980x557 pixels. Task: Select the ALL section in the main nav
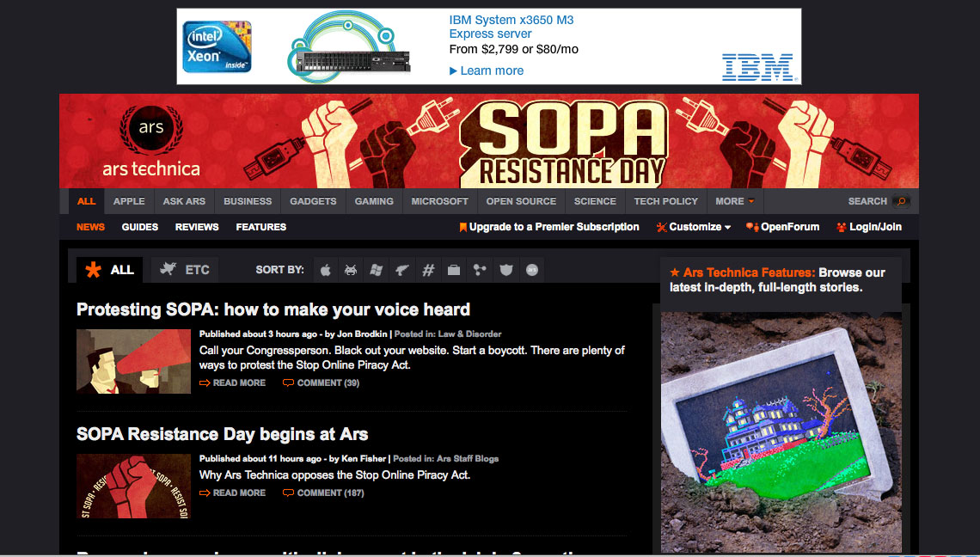[x=86, y=201]
